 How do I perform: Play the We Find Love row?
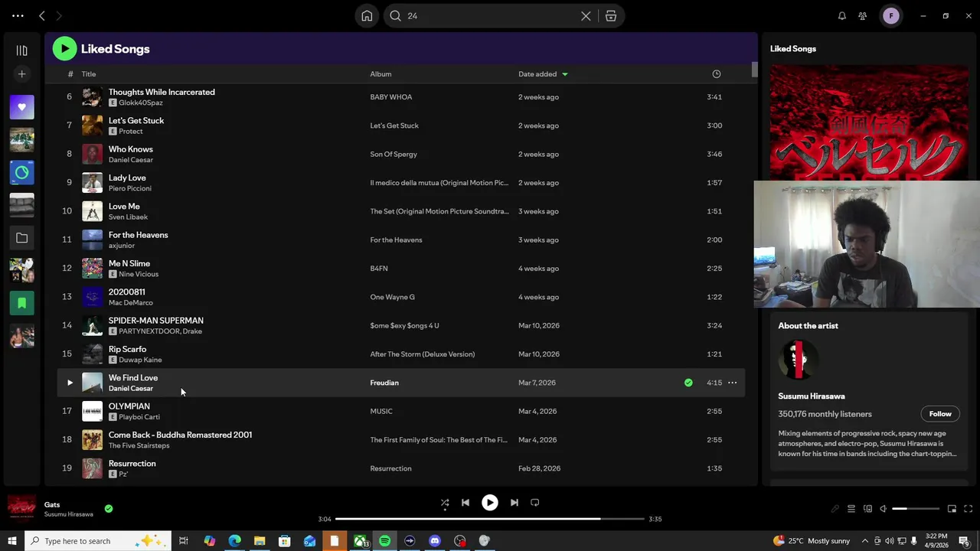(x=70, y=383)
